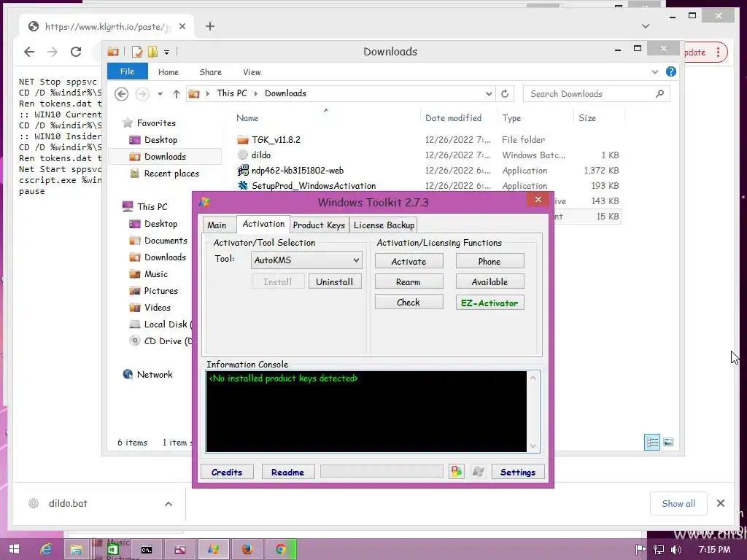Screen dimensions: 747x560
Task: Click the Phone activation button
Action: pyautogui.click(x=489, y=261)
